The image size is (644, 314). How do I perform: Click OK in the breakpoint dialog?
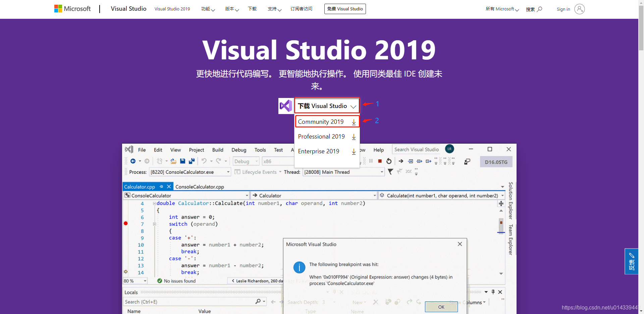(x=441, y=307)
